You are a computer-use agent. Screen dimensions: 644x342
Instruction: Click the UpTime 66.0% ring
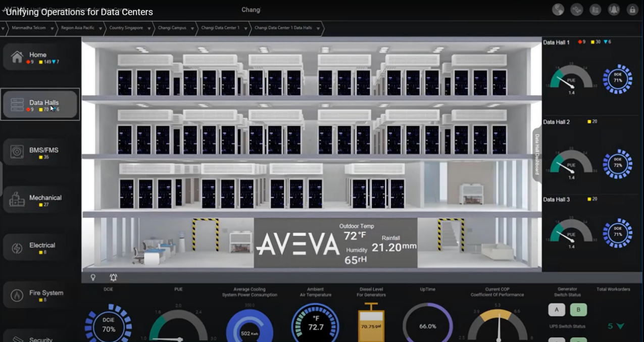click(427, 323)
